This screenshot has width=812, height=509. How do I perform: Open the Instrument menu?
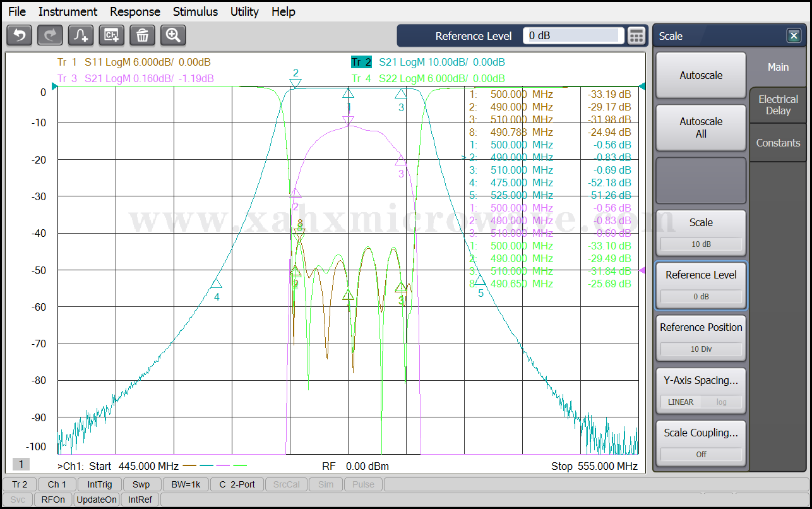click(x=68, y=11)
